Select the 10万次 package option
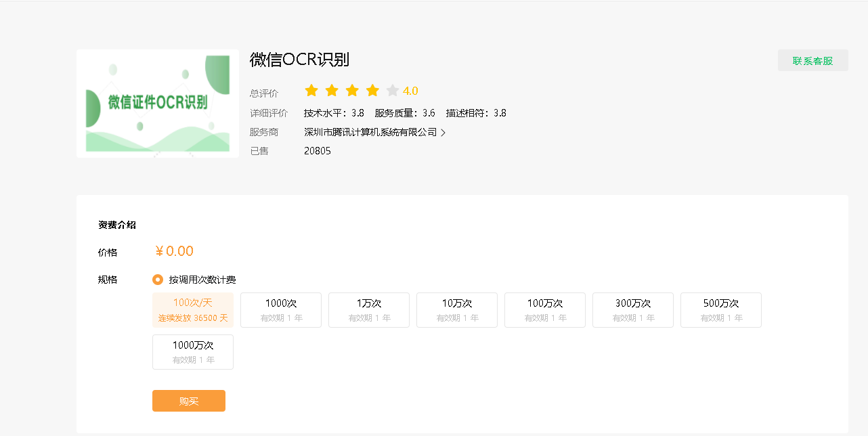The height and width of the screenshot is (436, 868). tap(457, 310)
